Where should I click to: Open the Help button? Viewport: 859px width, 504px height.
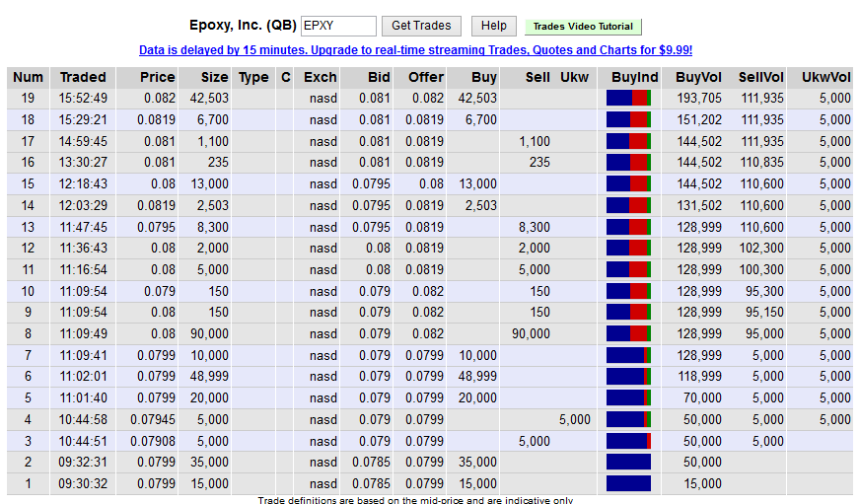tap(493, 26)
